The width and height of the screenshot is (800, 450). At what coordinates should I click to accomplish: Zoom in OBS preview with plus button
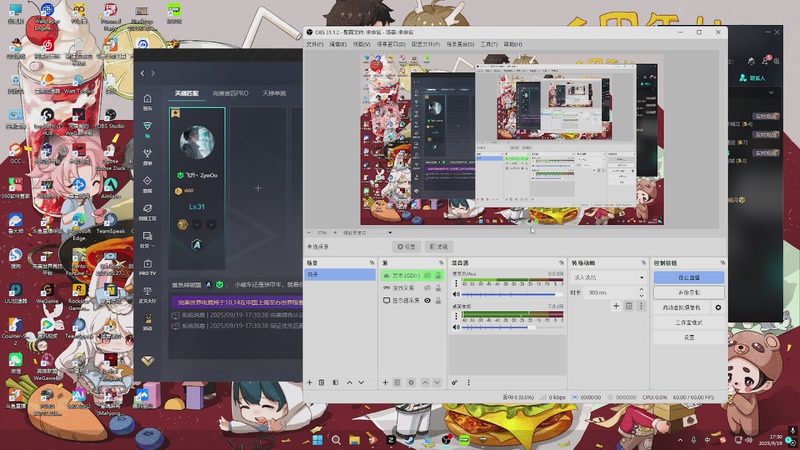pos(335,233)
